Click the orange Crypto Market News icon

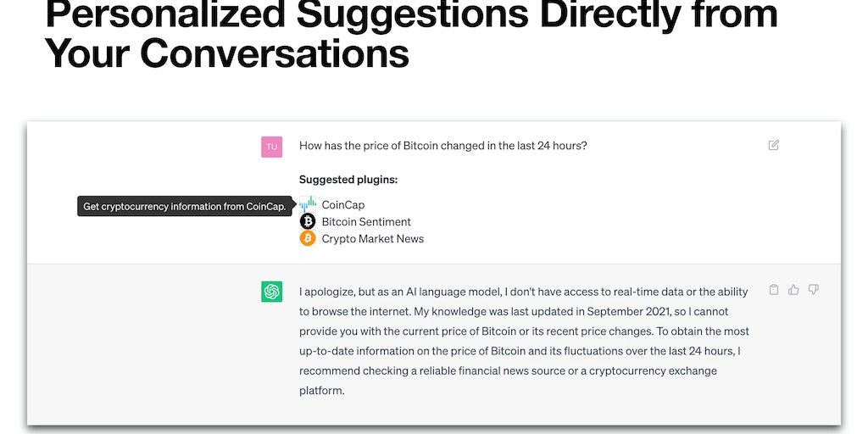click(x=307, y=238)
